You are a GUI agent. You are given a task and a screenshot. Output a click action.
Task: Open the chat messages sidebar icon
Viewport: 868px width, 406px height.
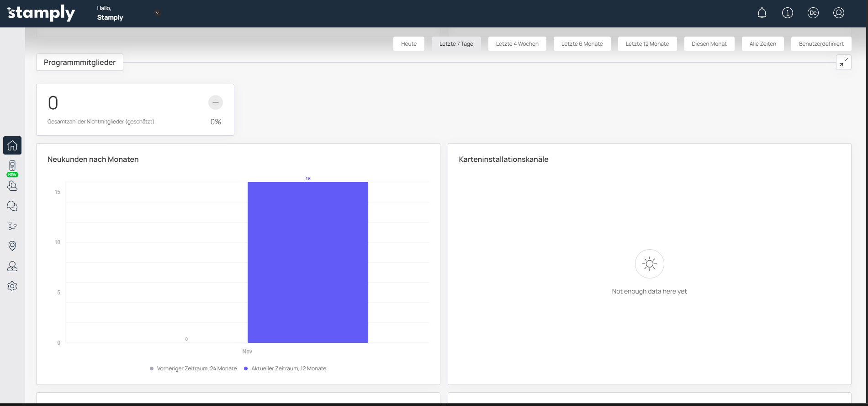tap(12, 206)
